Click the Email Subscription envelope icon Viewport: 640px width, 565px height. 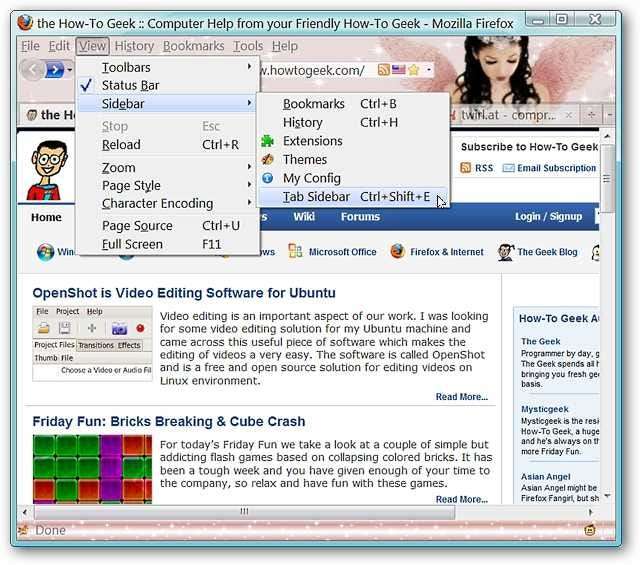(508, 168)
